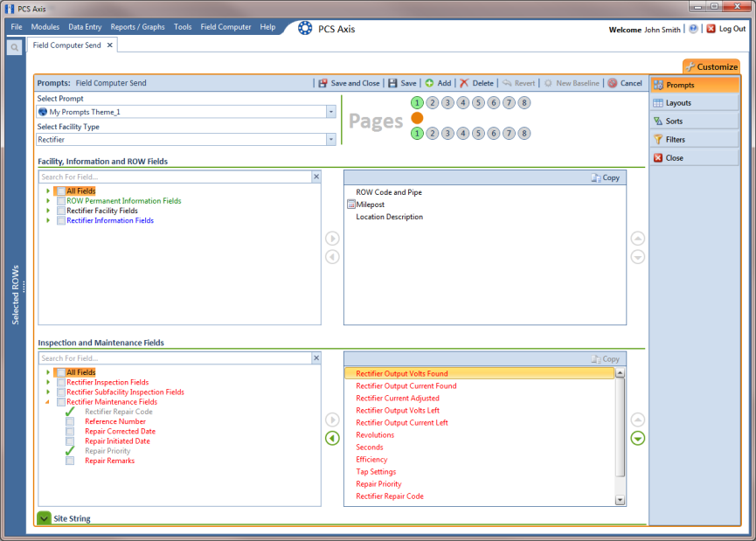Image resolution: width=756 pixels, height=541 pixels.
Task: Check ROW Permanent Information Fields box
Action: click(61, 201)
